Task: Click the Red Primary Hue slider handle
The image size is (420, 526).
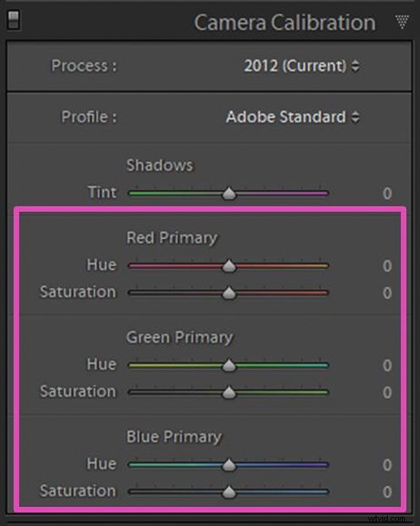Action: 229,266
